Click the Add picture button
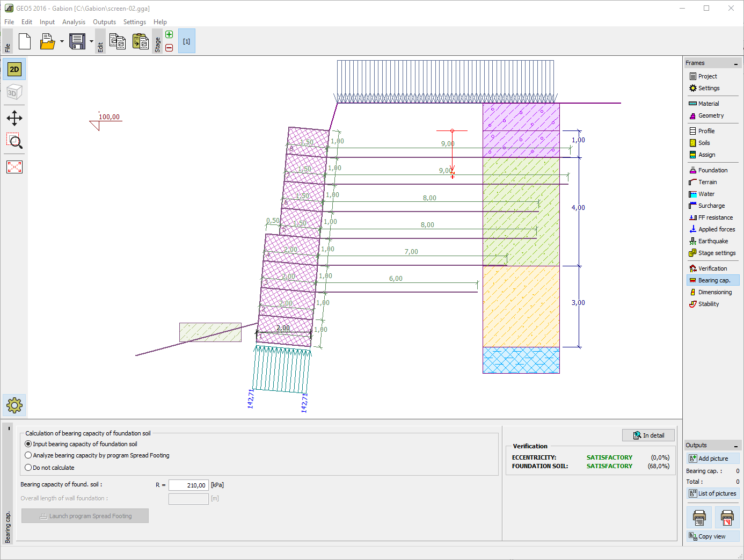The width and height of the screenshot is (744, 560). [x=712, y=459]
